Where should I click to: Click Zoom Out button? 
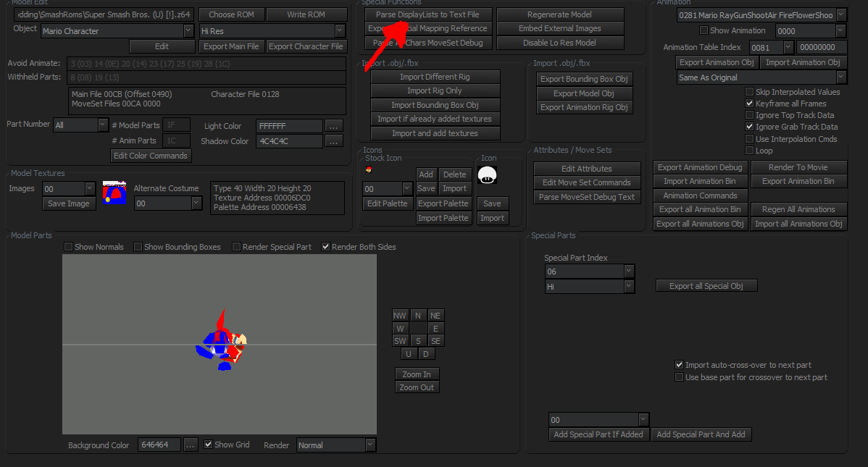417,387
